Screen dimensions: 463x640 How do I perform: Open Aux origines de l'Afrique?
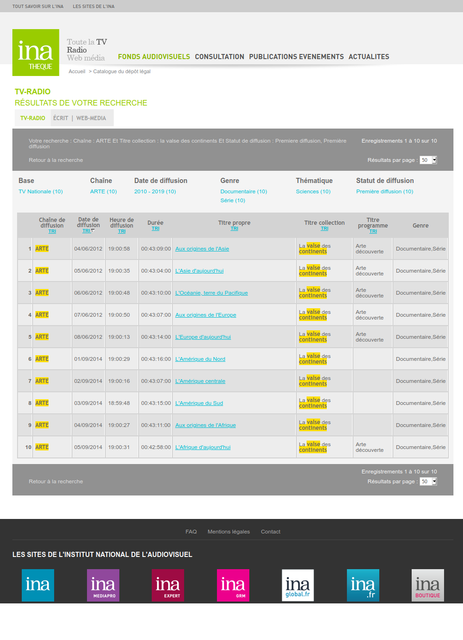coord(205,425)
